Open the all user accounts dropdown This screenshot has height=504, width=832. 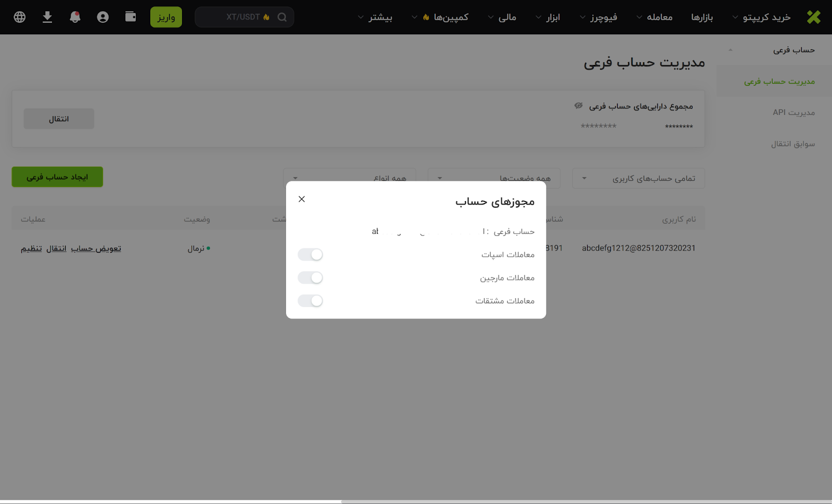638,178
